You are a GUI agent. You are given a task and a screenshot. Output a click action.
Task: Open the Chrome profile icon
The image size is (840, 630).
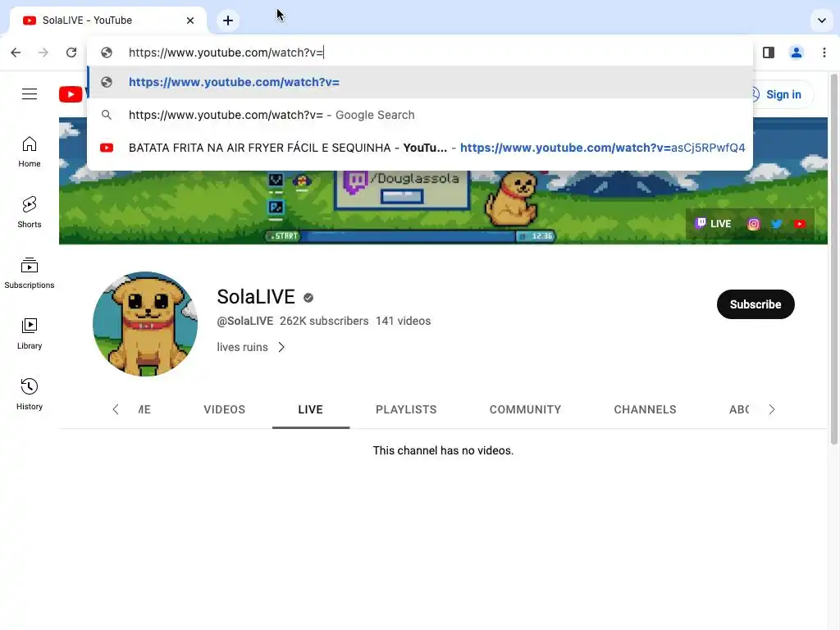coord(797,52)
